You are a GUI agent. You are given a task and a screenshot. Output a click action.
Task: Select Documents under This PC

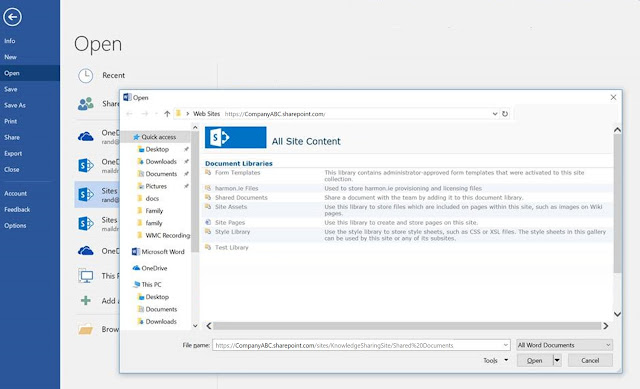(x=161, y=309)
